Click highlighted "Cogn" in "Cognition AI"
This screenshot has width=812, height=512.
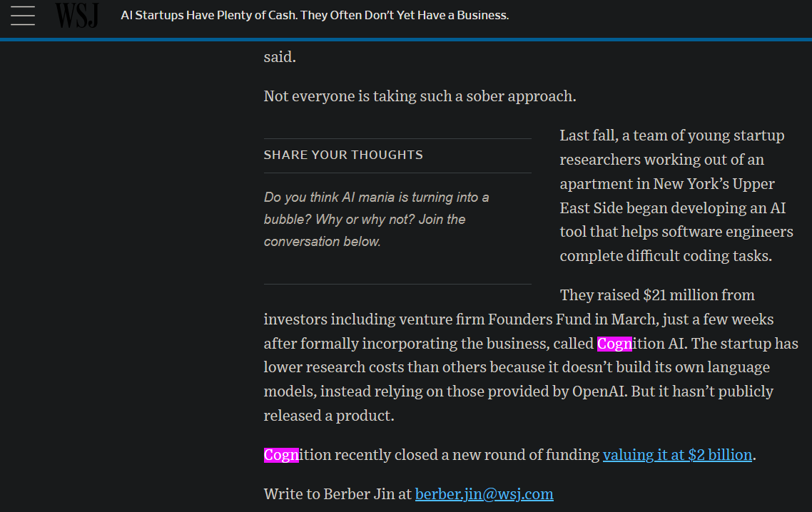(614, 344)
